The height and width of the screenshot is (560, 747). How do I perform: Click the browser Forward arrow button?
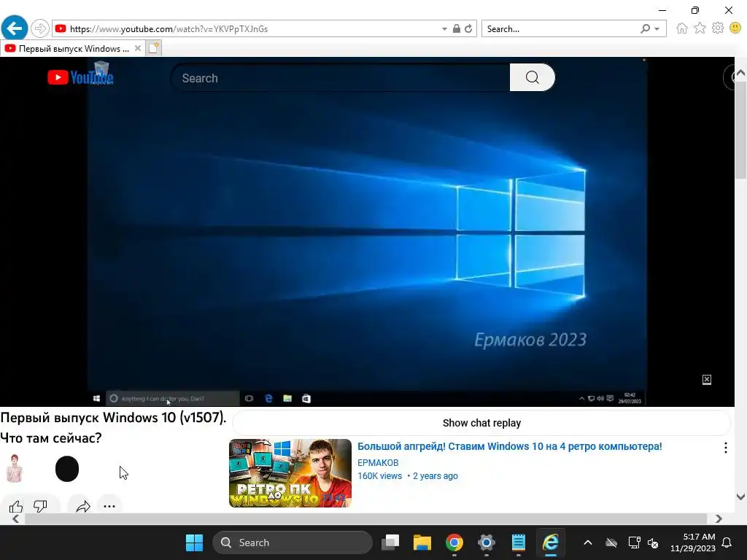(40, 28)
